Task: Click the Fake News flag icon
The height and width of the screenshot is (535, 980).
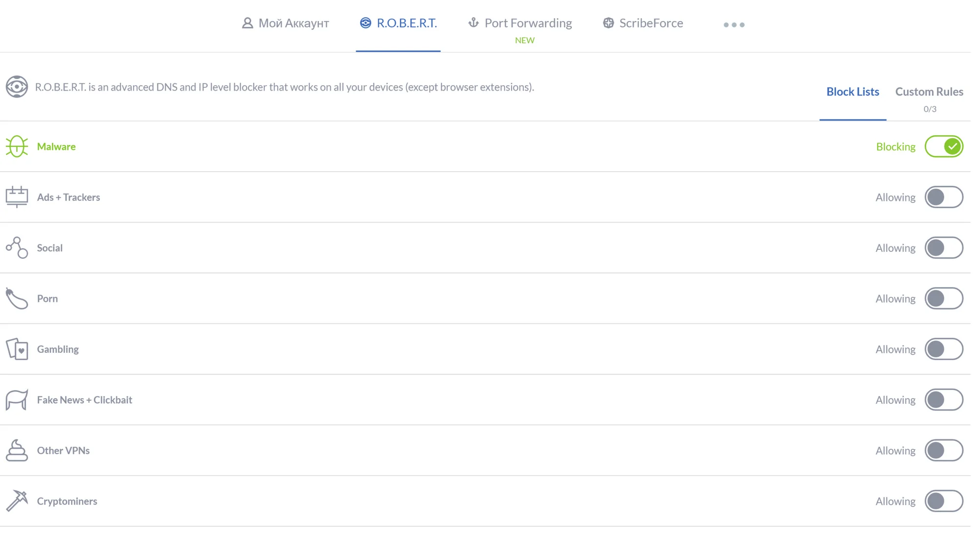Action: (x=17, y=400)
